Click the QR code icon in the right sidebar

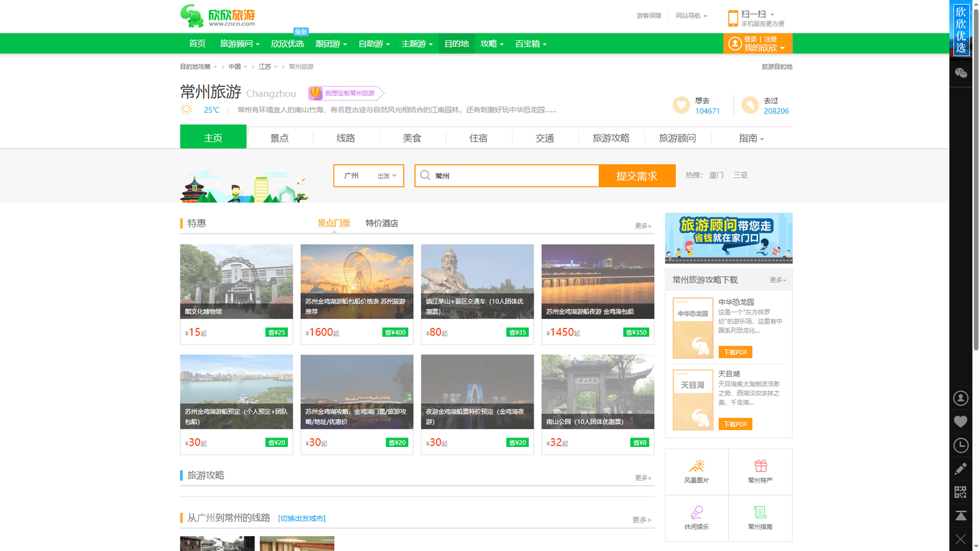coord(961,492)
